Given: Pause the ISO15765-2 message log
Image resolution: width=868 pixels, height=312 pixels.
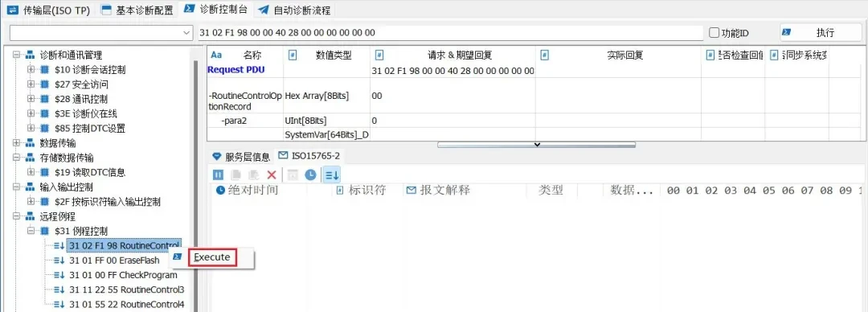Looking at the screenshot, I should pos(219,175).
